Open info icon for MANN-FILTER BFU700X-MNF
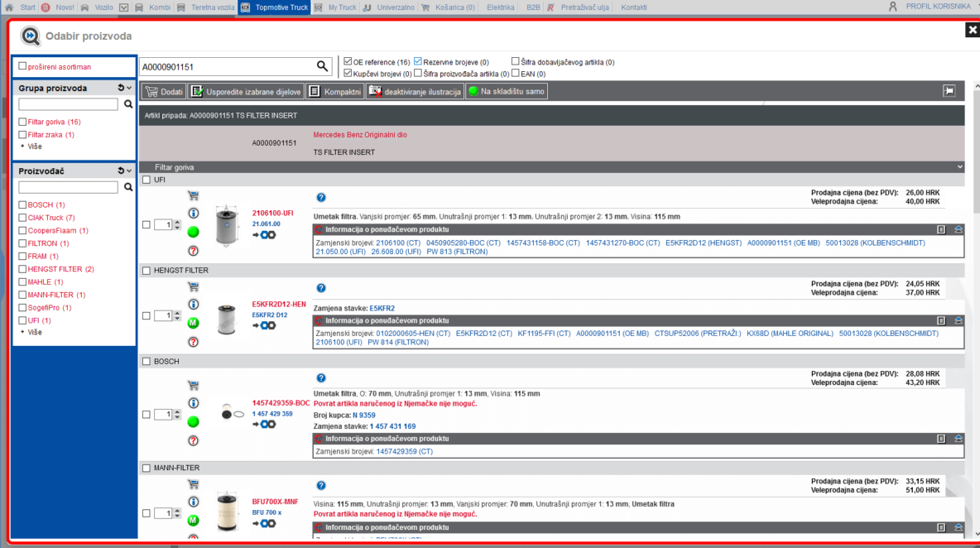Viewport: 980px width, 548px height. point(193,502)
